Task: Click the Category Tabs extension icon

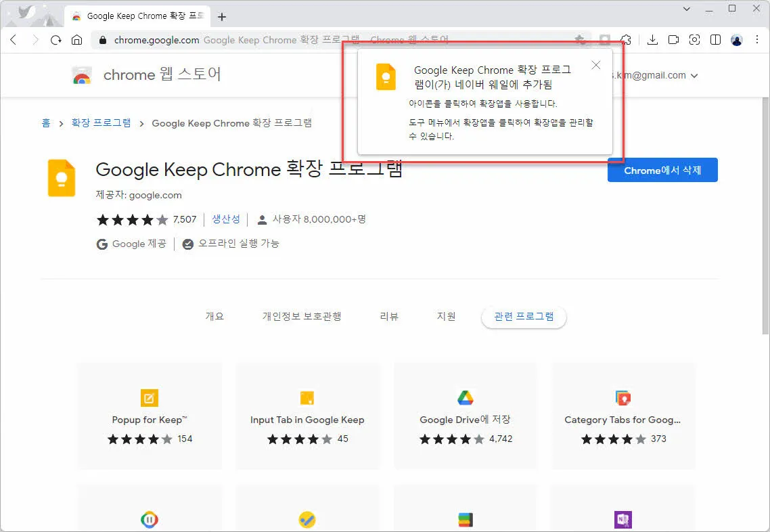Action: 623,398
